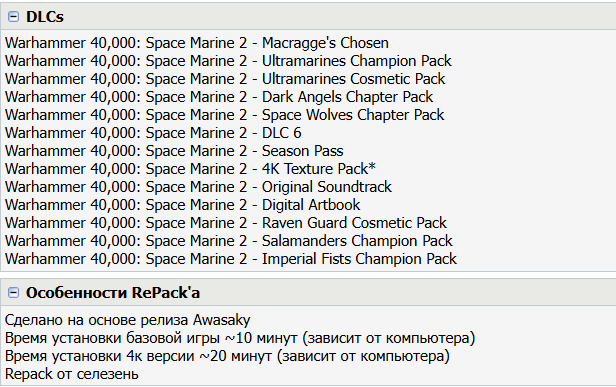Select the Ultramarines Cosmetic Pack entry
Viewport: 616px width, 387px height.
225,79
